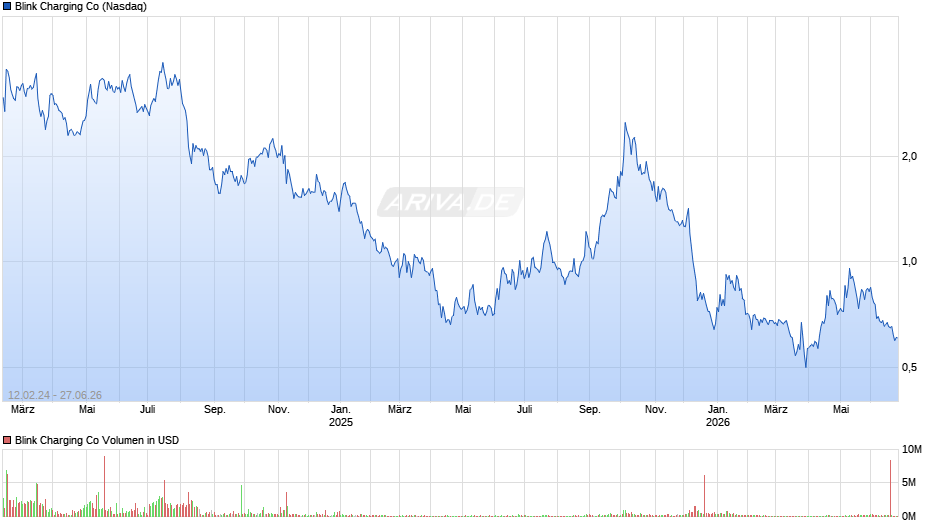Viewport: 940px width, 526px height.
Task: Click the 'Jan. 2025' axis label
Action: click(x=341, y=416)
